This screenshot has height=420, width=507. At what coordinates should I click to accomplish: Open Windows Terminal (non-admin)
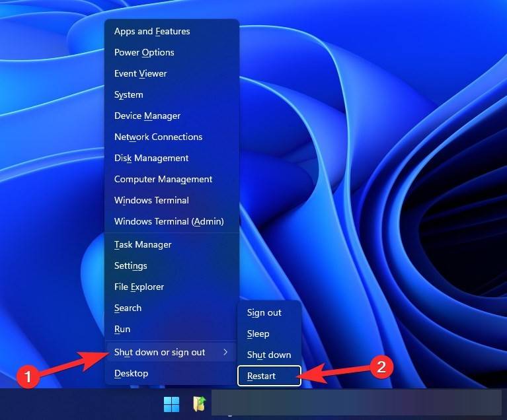tap(172, 200)
